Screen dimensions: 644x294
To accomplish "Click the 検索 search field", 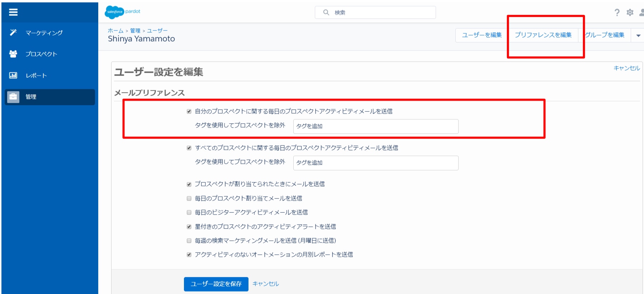I will (x=375, y=13).
